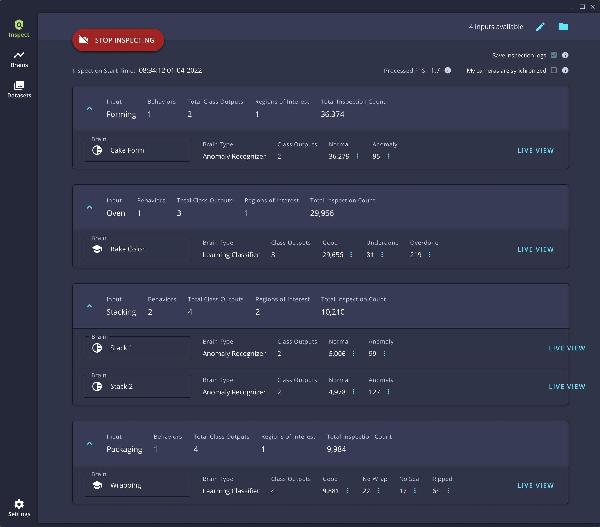
Task: Click Oven total inspection count 29,956
Action: tap(322, 213)
